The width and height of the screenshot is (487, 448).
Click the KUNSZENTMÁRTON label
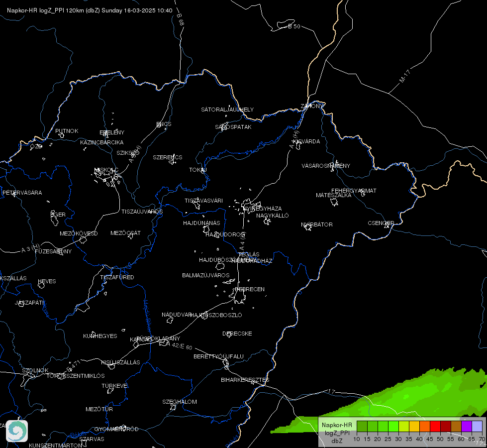tap(56, 445)
